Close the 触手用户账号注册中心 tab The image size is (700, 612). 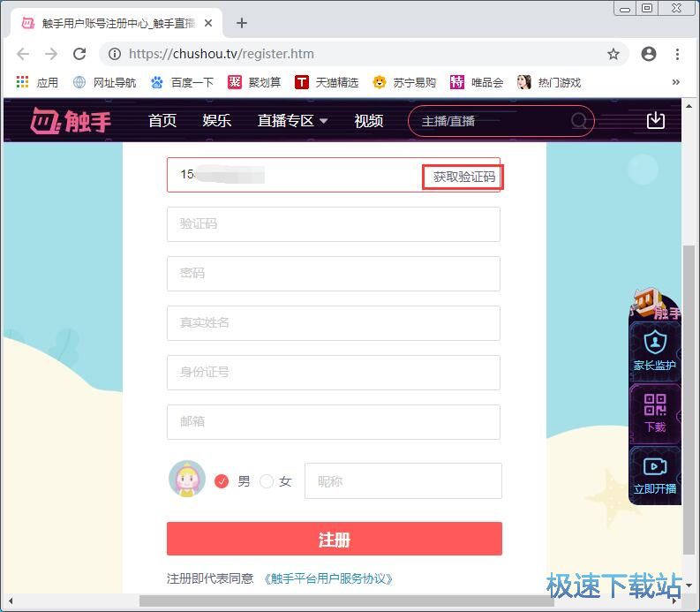pos(208,23)
